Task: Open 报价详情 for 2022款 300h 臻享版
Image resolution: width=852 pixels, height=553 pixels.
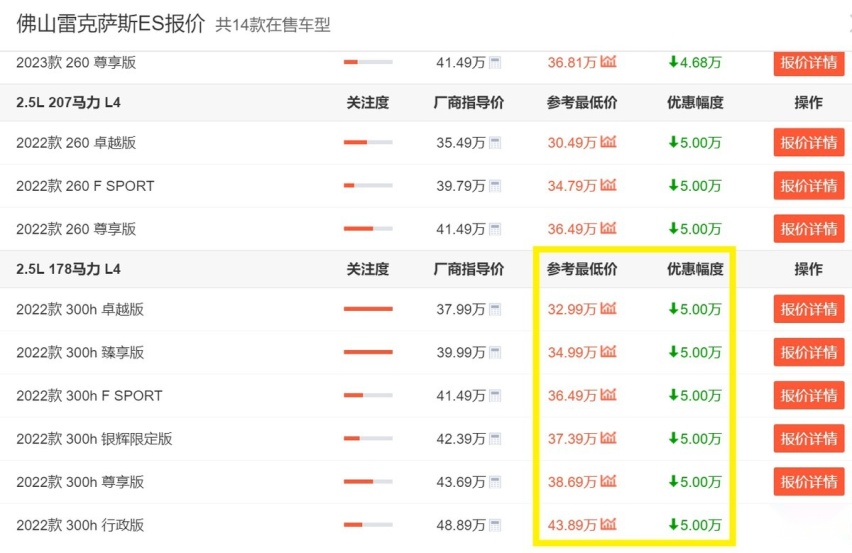Action: coord(808,352)
